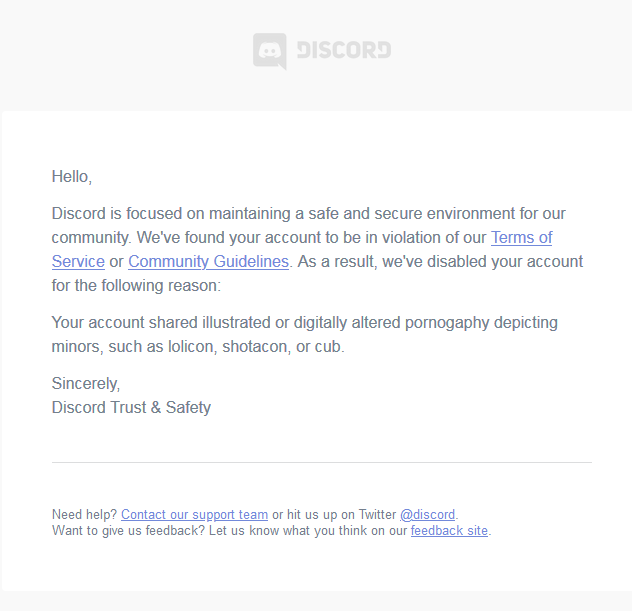Click the Discord mascot logo icon

pos(269,51)
